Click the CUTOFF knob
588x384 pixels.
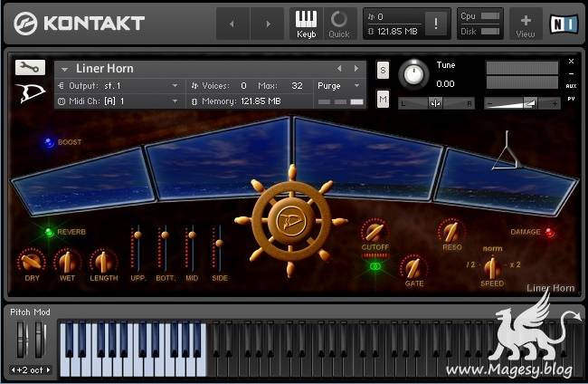375,232
